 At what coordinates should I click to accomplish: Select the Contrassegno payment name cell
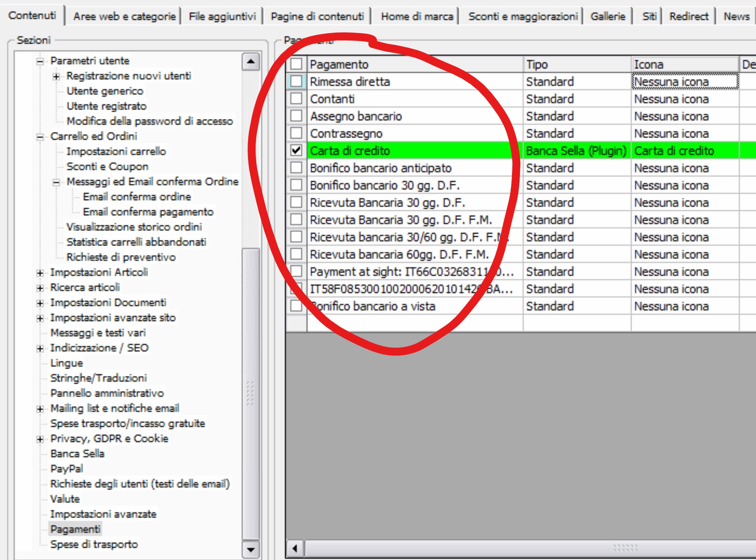[x=415, y=134]
